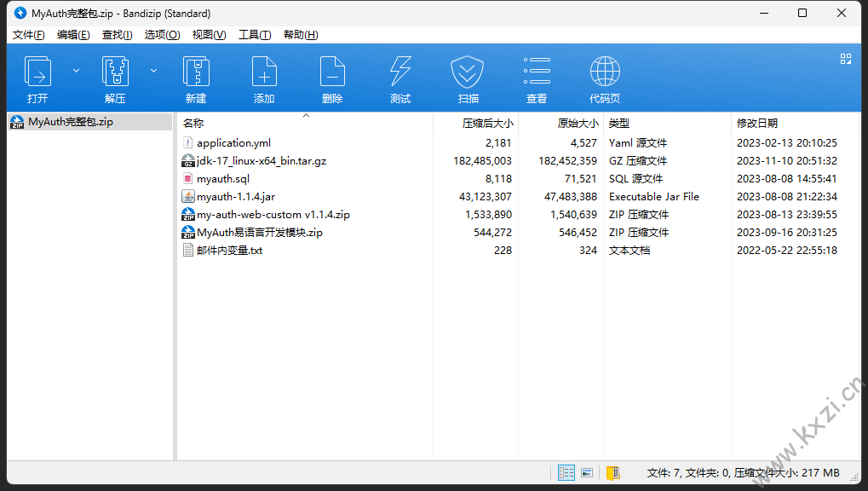The image size is (868, 491).
Task: Click the date 2022-05-22 22:55:18
Action: point(786,251)
